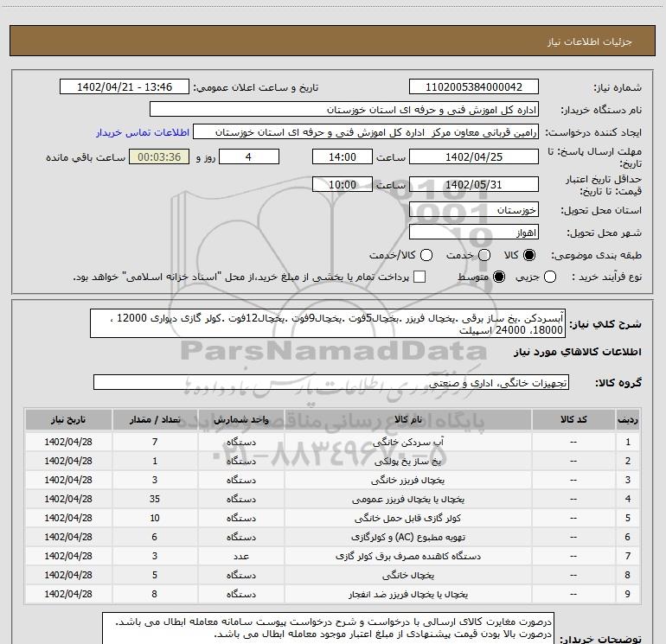Viewport: 666px width, 644px height.
Task: Click the date 1402/04/28 in row 9
Action: pyautogui.click(x=68, y=594)
